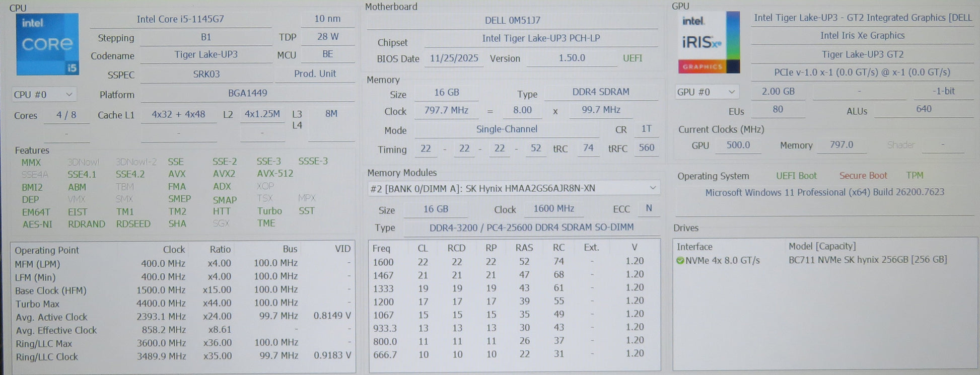Image resolution: width=980 pixels, height=375 pixels.
Task: Click the UEFI Boot indicator
Action: 796,176
